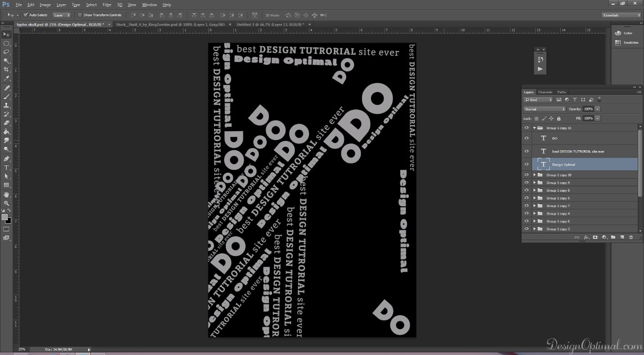Play action in the collapsed Actions panel
The height and width of the screenshot is (355, 644).
540,69
